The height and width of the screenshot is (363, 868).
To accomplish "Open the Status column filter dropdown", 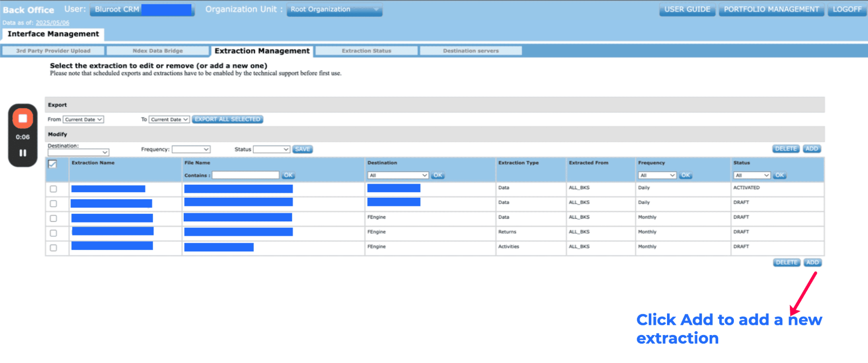I will (x=752, y=176).
